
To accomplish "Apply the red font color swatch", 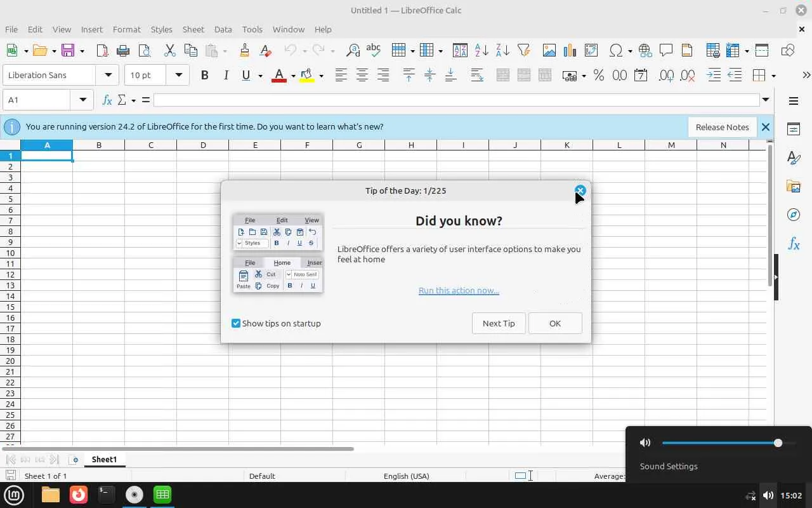I will [279, 76].
